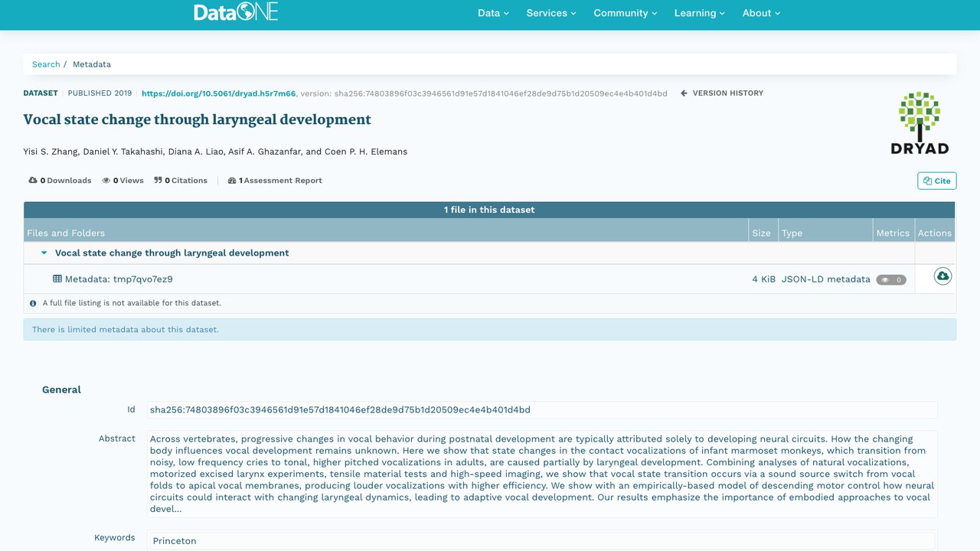Click the downloads cloud icon in metrics
980x551 pixels.
[x=33, y=181]
